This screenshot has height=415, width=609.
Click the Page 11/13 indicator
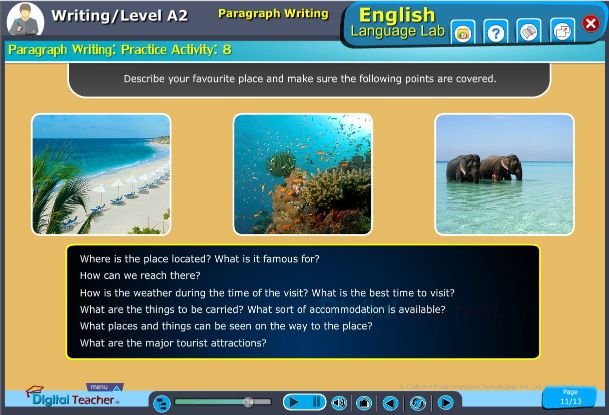[x=571, y=396]
